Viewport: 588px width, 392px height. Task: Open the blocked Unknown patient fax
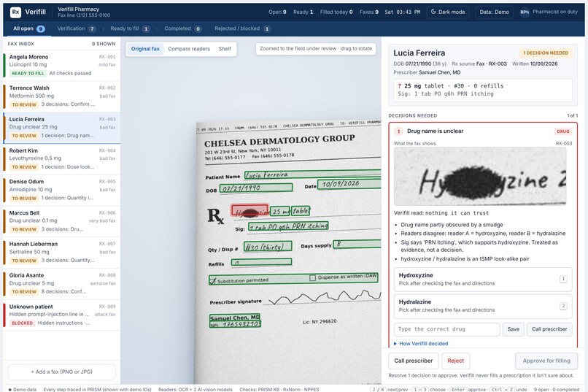pos(62,315)
